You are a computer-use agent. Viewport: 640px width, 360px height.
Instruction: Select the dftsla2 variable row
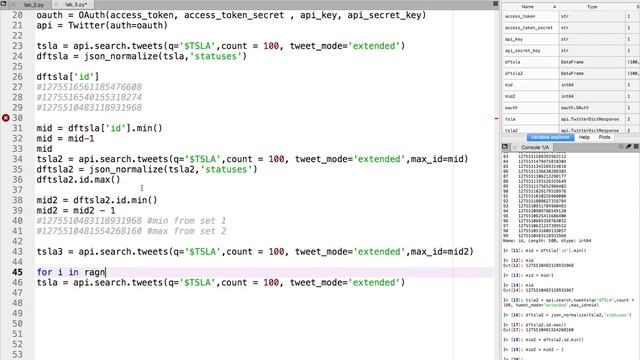coord(571,73)
